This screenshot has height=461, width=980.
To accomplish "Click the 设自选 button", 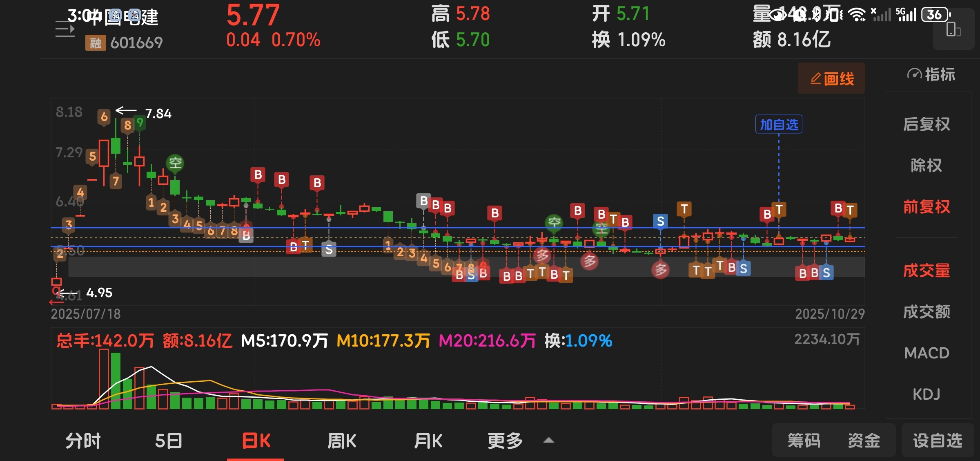I will pyautogui.click(x=937, y=441).
